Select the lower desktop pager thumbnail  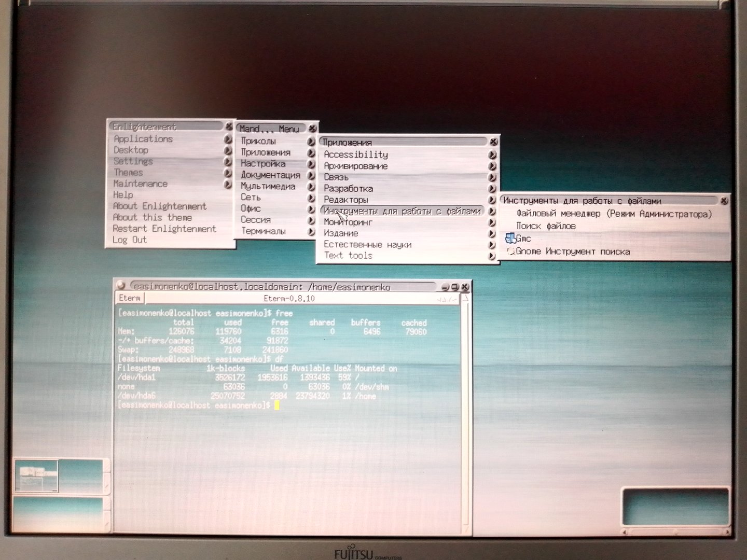click(58, 513)
